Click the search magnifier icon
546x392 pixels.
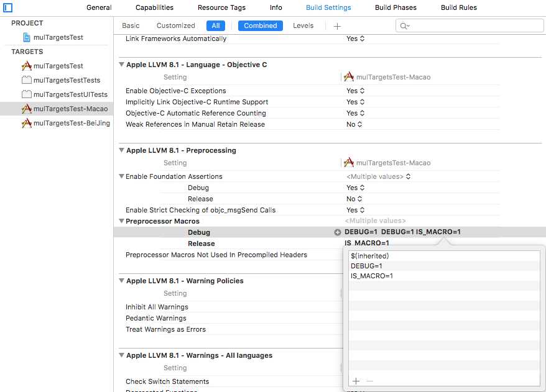click(405, 25)
